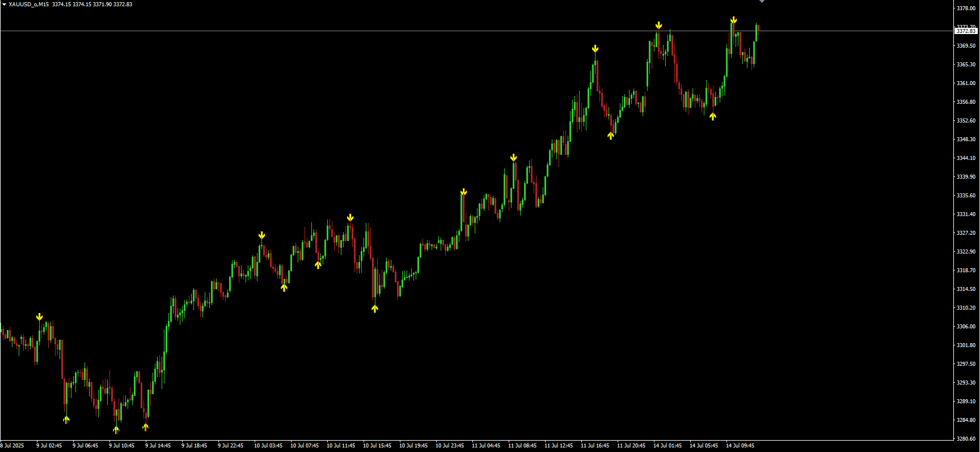Select the most recent green candle on chart
980x452 pixels.
coord(756,33)
